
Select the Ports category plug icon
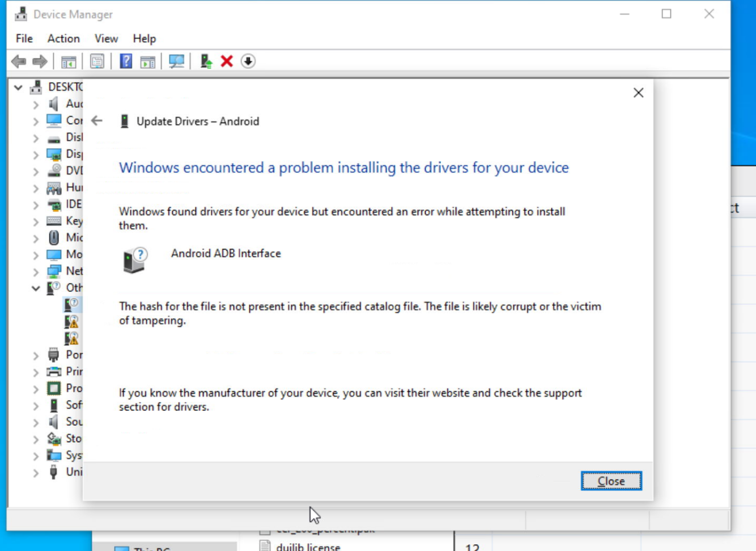[x=54, y=355]
